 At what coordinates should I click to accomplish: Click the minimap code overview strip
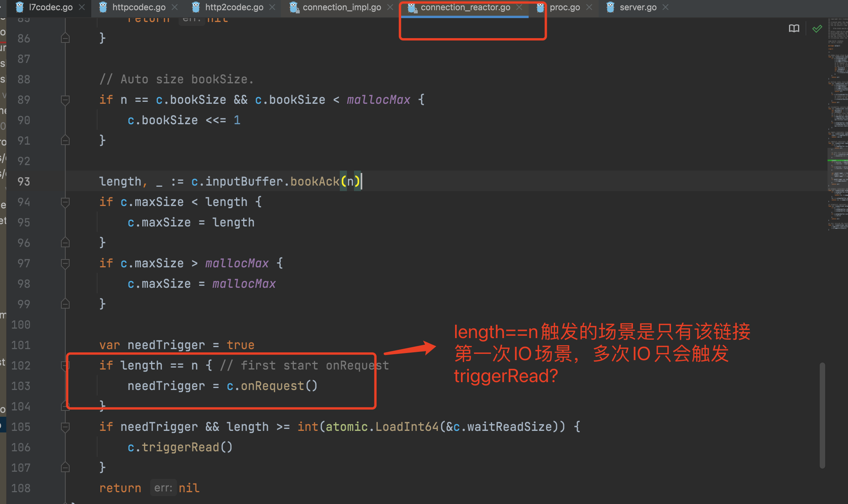838,118
